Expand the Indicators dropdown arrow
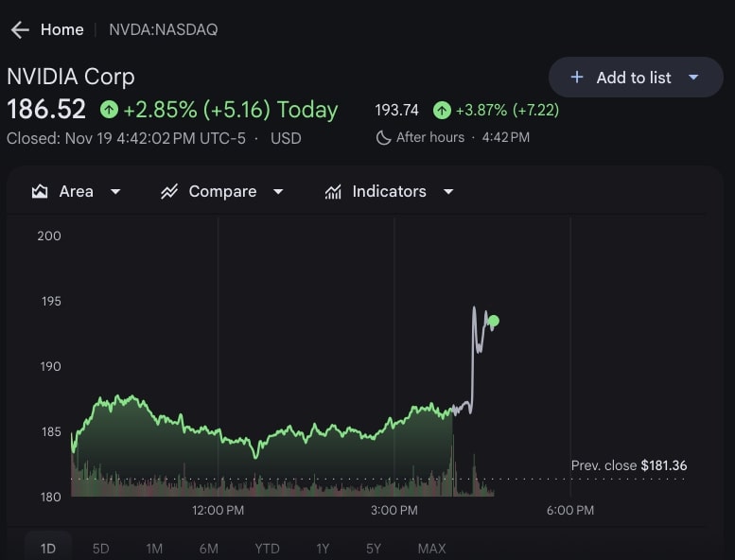The width and height of the screenshot is (735, 560). [x=448, y=192]
